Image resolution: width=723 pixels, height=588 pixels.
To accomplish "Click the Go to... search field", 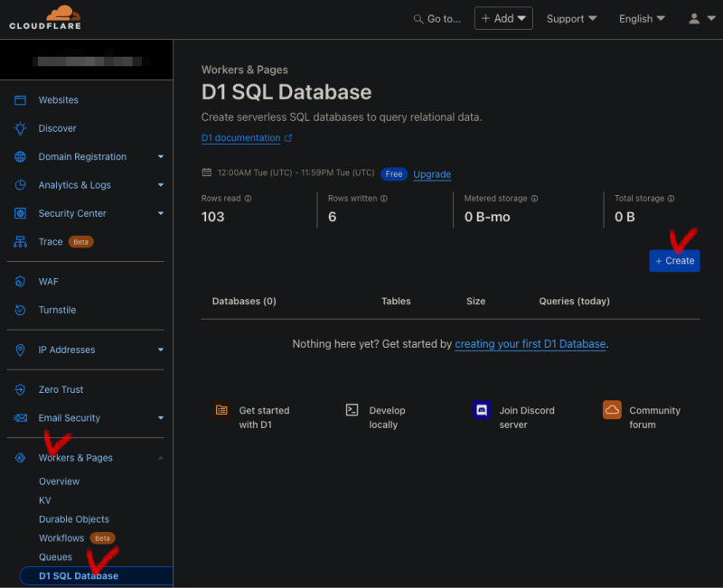I will 440,17.
